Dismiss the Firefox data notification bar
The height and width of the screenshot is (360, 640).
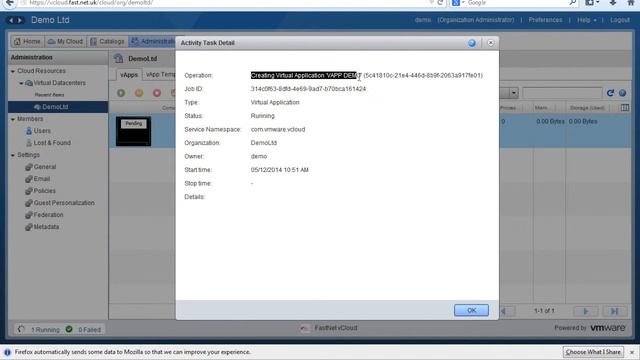pos(632,352)
